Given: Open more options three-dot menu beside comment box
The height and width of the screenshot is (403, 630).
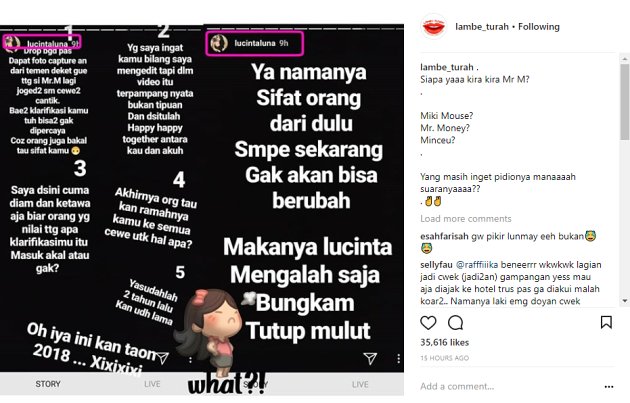Looking at the screenshot, I should pyautogui.click(x=609, y=387).
